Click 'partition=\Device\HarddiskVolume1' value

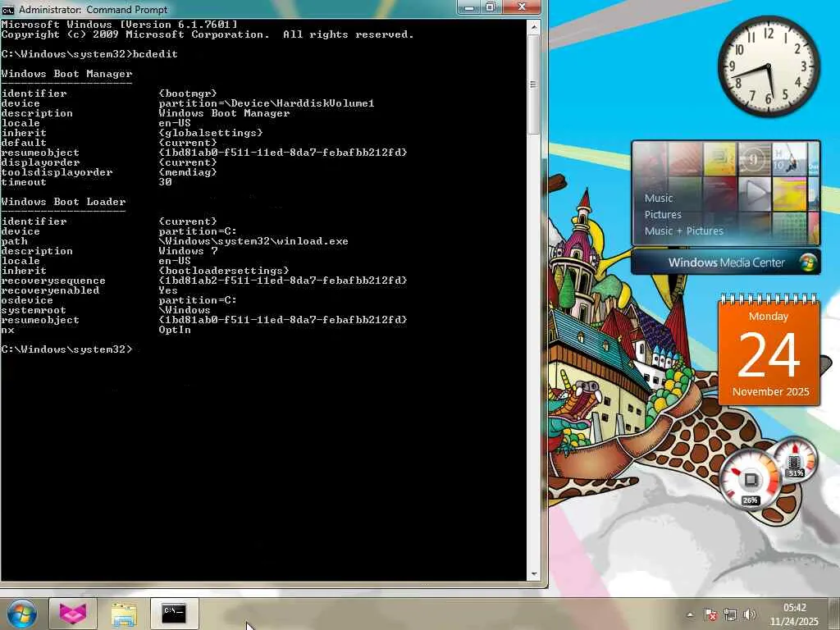267,103
